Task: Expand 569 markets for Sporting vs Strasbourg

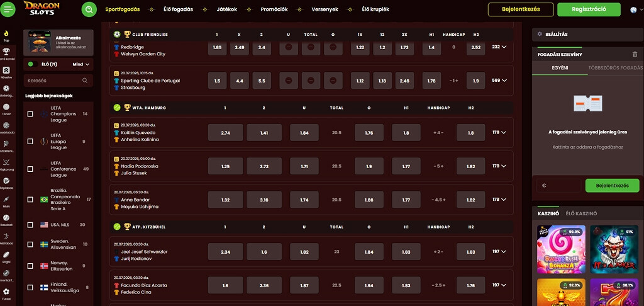Action: 499,81
